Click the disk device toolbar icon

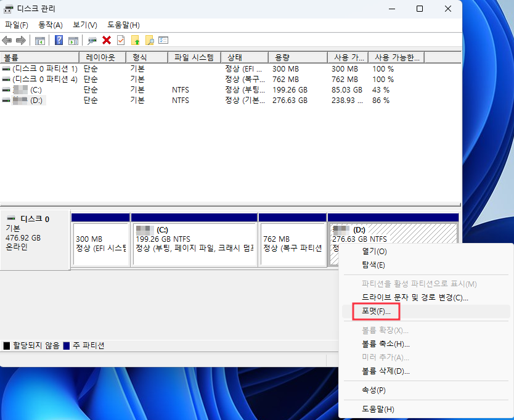point(93,40)
